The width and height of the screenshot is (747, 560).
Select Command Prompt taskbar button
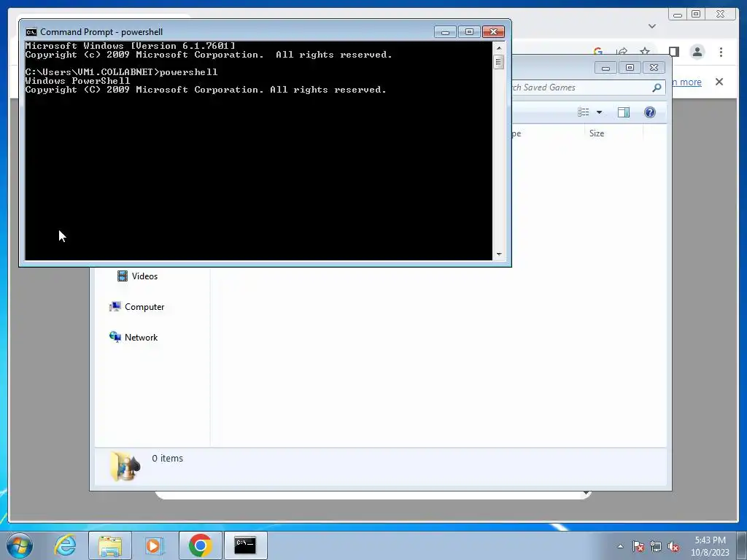[x=245, y=545]
